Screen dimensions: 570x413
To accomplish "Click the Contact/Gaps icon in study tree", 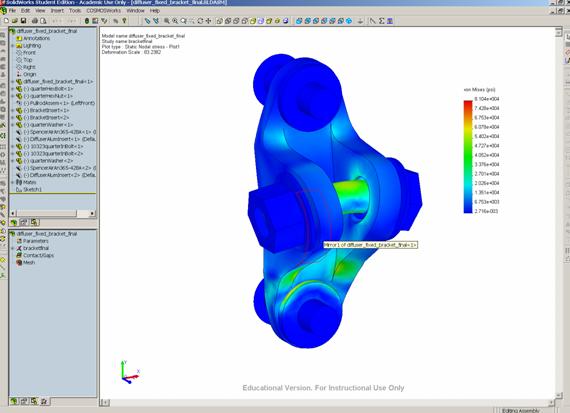I will click(19, 255).
